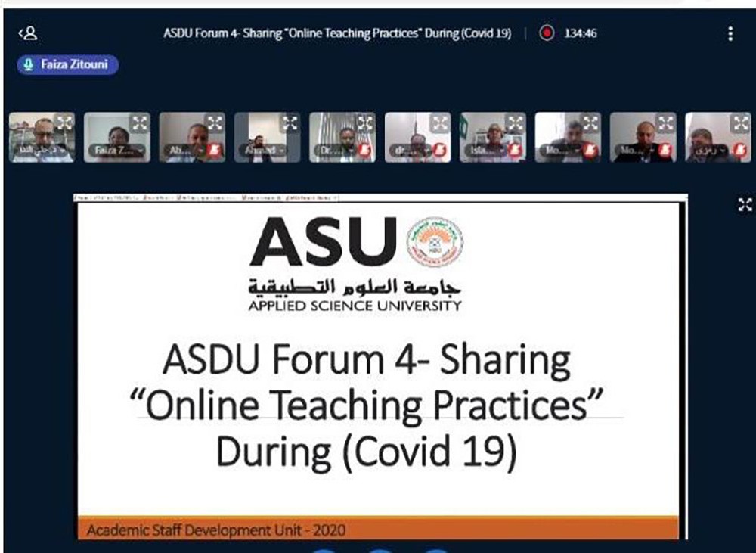Open the users list panel icon
The image size is (756, 553).
tap(28, 33)
